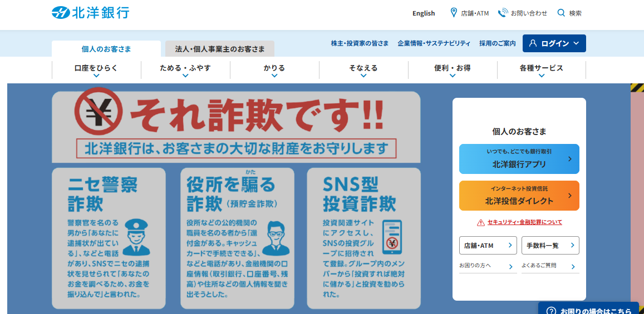Click the warning triangle icon by セキュリティ

coord(480,222)
